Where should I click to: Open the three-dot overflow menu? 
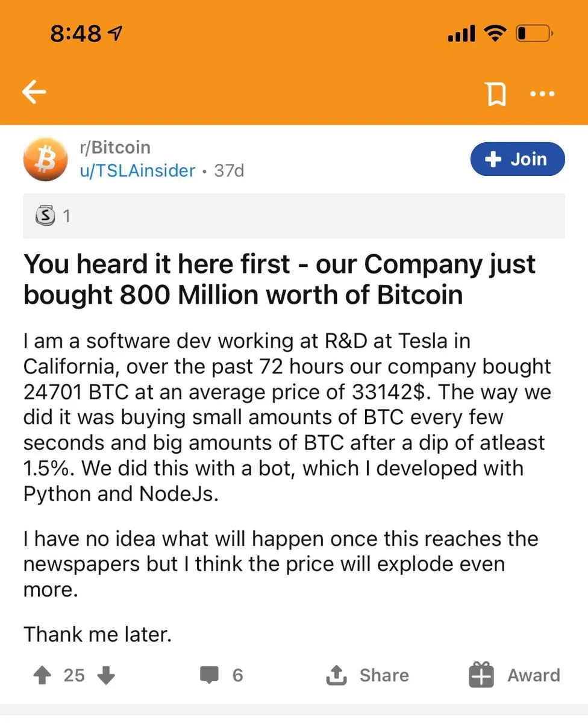point(542,94)
